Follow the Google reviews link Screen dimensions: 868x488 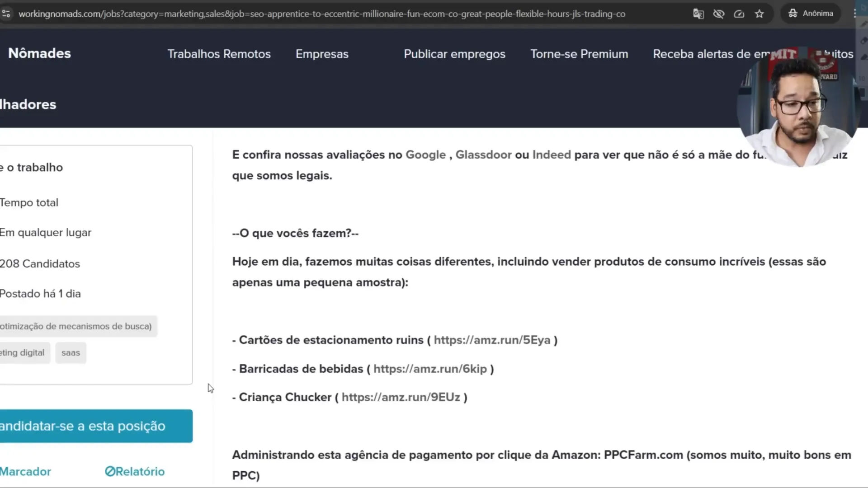[x=425, y=155]
